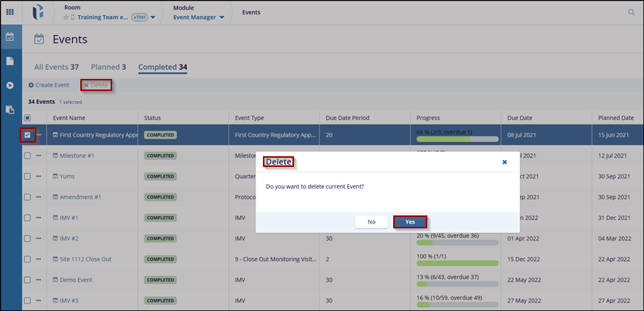Confirm deletion by clicking Yes
Screen dimensions: 644x311
[x=410, y=222]
